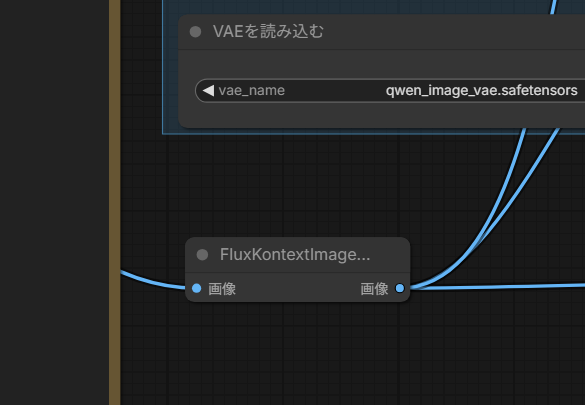Viewport: 585px width, 405px height.
Task: Click the blue group frame below the VAE node
Action: tap(373, 131)
